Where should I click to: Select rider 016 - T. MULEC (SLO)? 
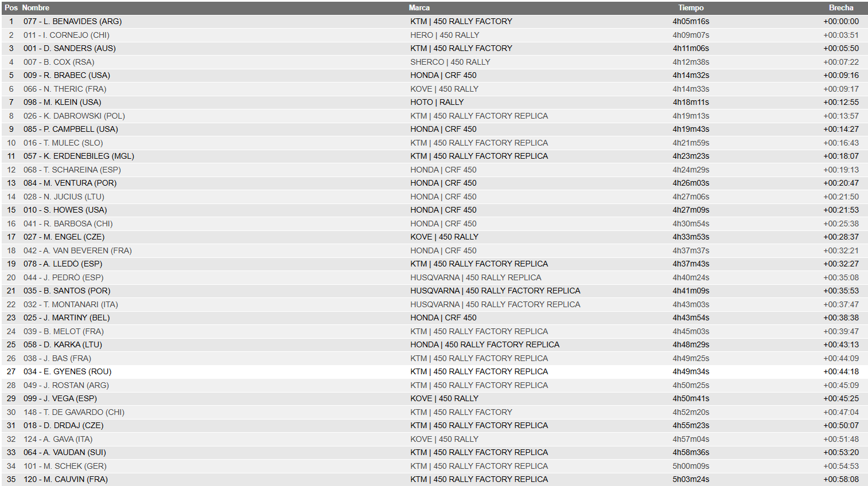click(63, 143)
